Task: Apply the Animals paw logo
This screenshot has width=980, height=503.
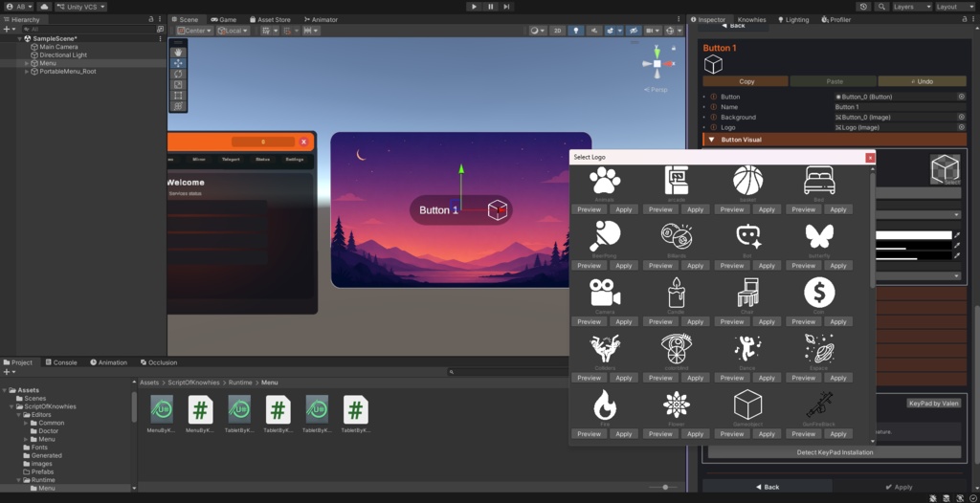Action: point(624,209)
